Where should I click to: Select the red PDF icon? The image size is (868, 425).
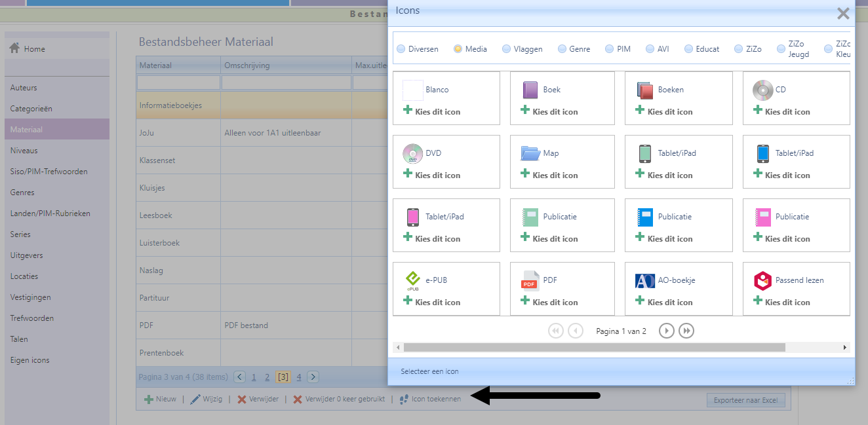point(530,280)
